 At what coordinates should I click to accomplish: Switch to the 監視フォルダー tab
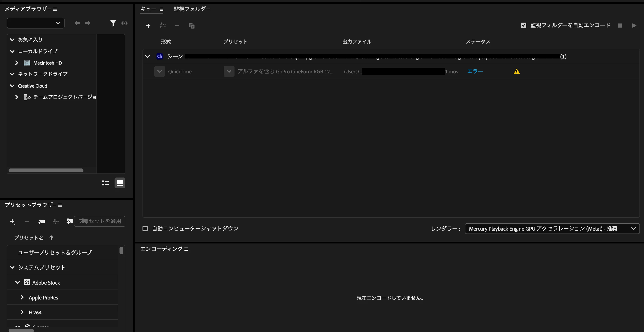(x=192, y=9)
